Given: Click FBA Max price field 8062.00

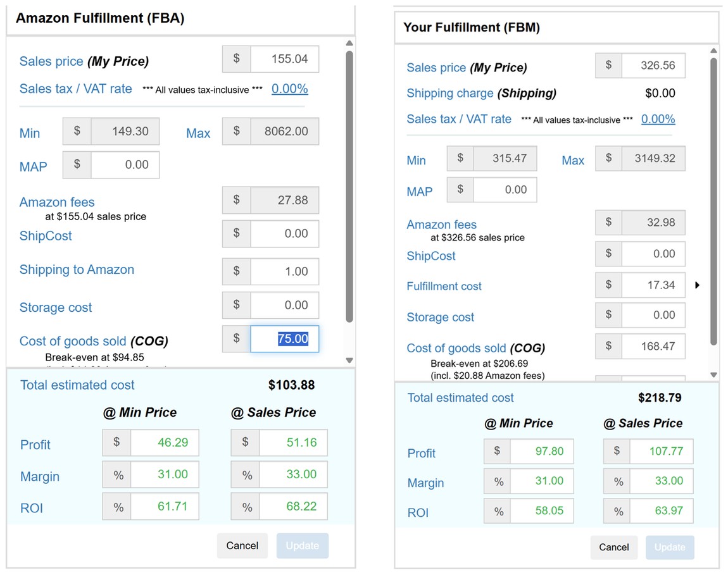Looking at the screenshot, I should point(285,132).
